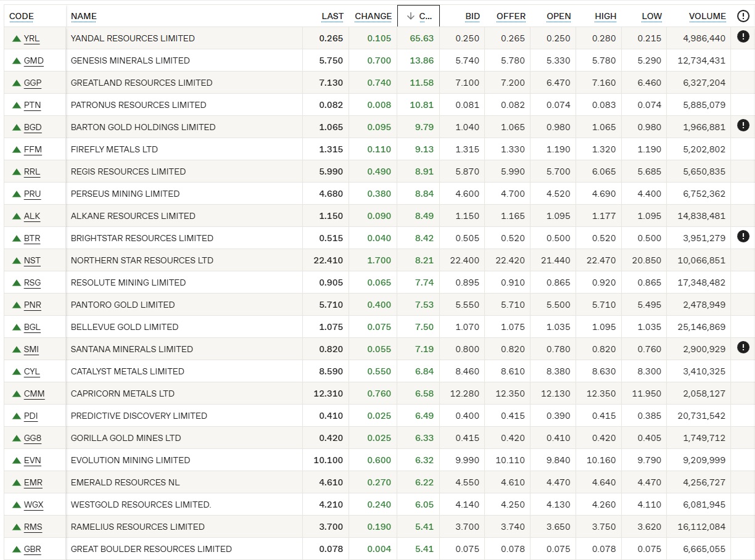Open the CMM stock code link
The width and height of the screenshot is (755, 560).
[x=34, y=393]
